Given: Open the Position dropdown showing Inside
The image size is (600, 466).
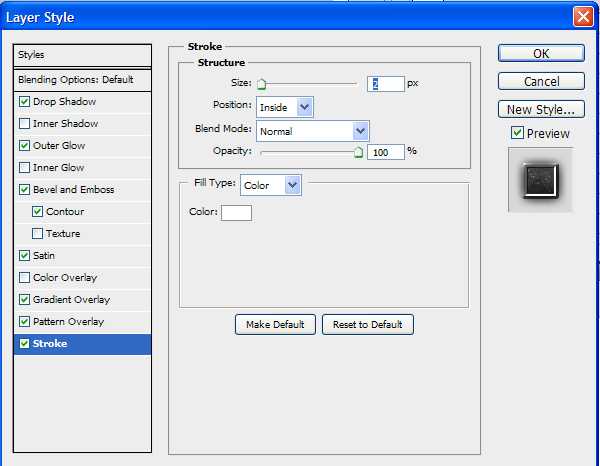Looking at the screenshot, I should [x=285, y=107].
